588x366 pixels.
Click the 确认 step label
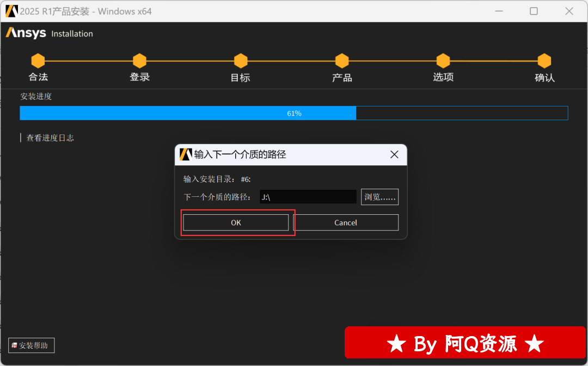[x=544, y=78]
